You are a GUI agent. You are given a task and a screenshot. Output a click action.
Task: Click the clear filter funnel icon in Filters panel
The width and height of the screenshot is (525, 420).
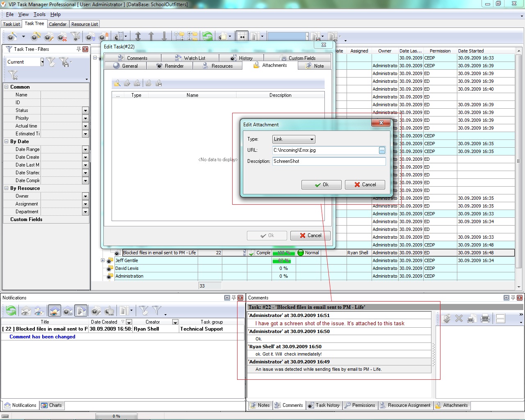[13, 75]
